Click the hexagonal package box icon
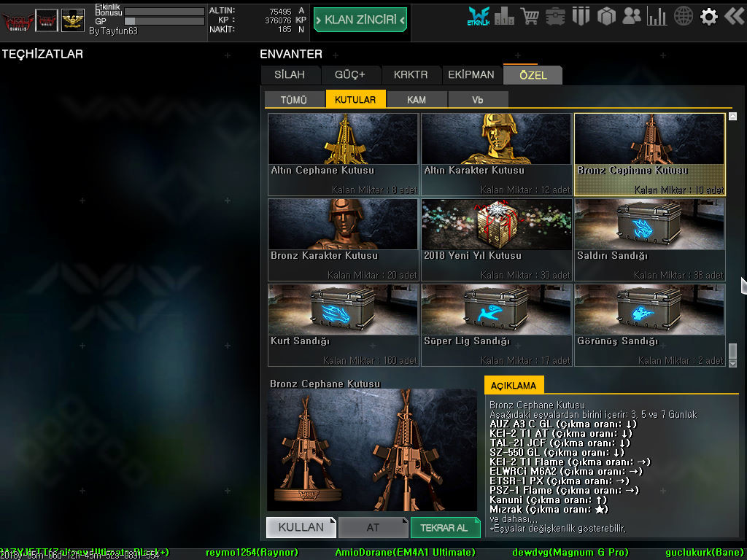Screen dimensions: 747x560 606,17
